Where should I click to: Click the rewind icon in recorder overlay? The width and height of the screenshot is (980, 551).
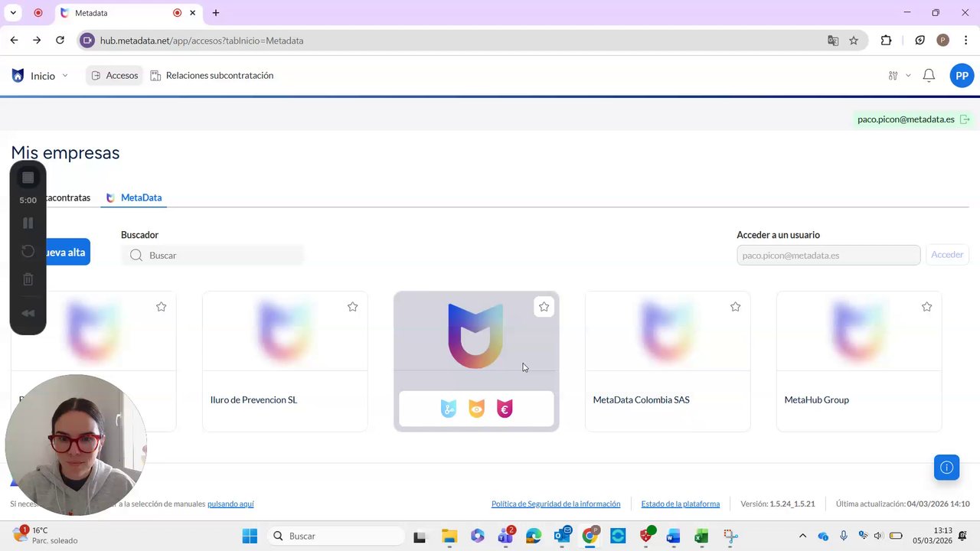tap(28, 313)
